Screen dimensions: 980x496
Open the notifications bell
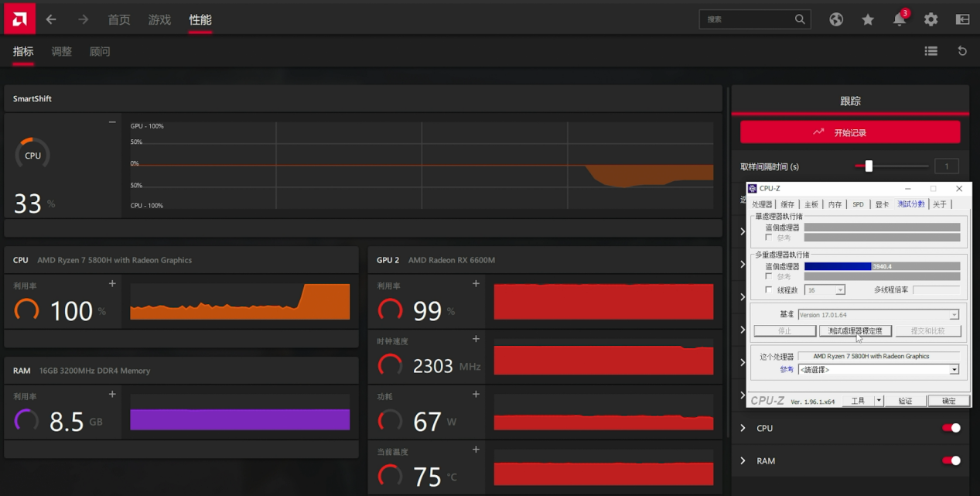pyautogui.click(x=899, y=20)
